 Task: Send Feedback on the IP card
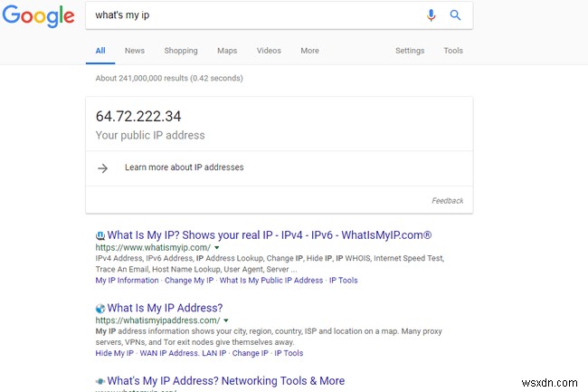pyautogui.click(x=447, y=201)
